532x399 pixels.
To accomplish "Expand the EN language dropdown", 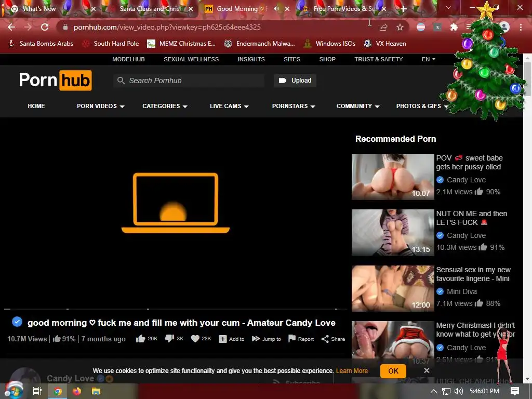I will pos(428,59).
